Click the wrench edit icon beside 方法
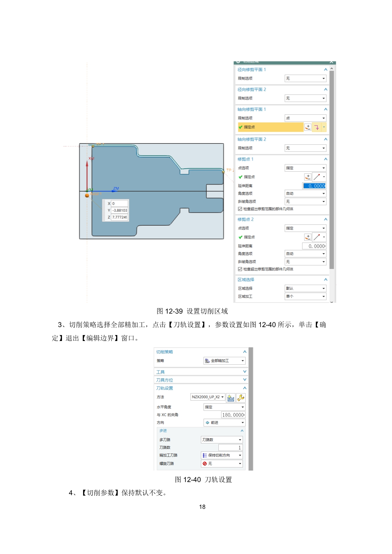This screenshot has width=392, height=554. point(241,398)
